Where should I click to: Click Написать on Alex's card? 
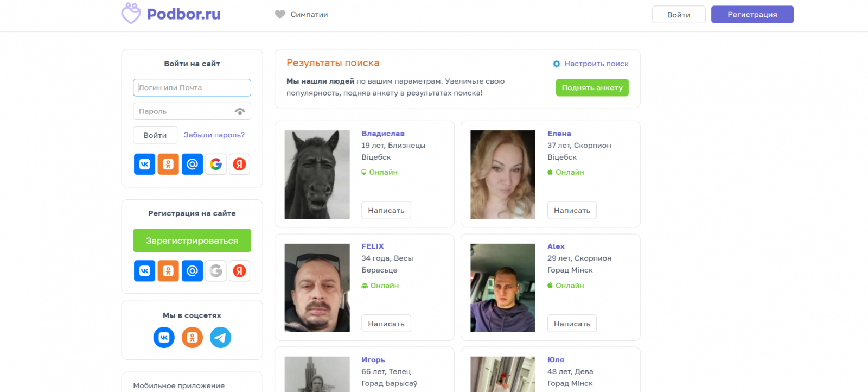tap(572, 324)
